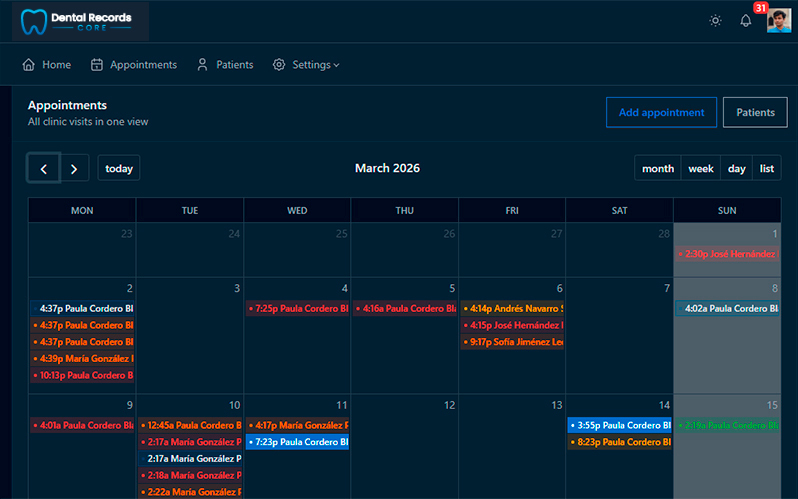Open the 3:55p Paula Cordero appointment
Screen dimensions: 798x499
pyautogui.click(x=619, y=425)
